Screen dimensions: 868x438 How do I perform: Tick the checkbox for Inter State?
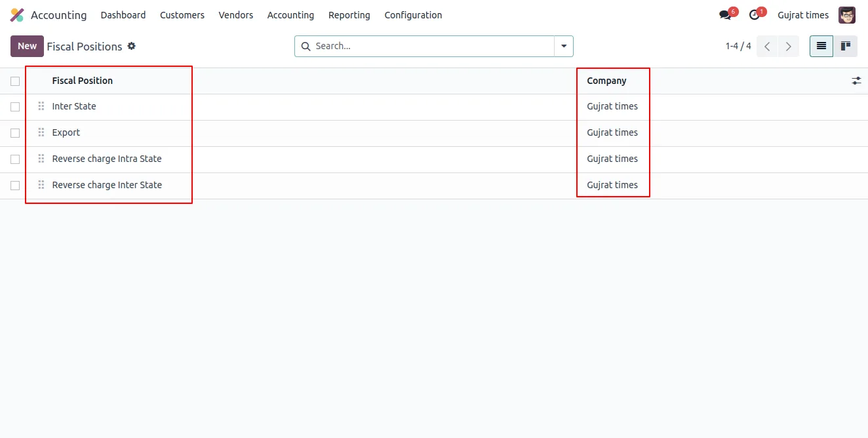15,107
